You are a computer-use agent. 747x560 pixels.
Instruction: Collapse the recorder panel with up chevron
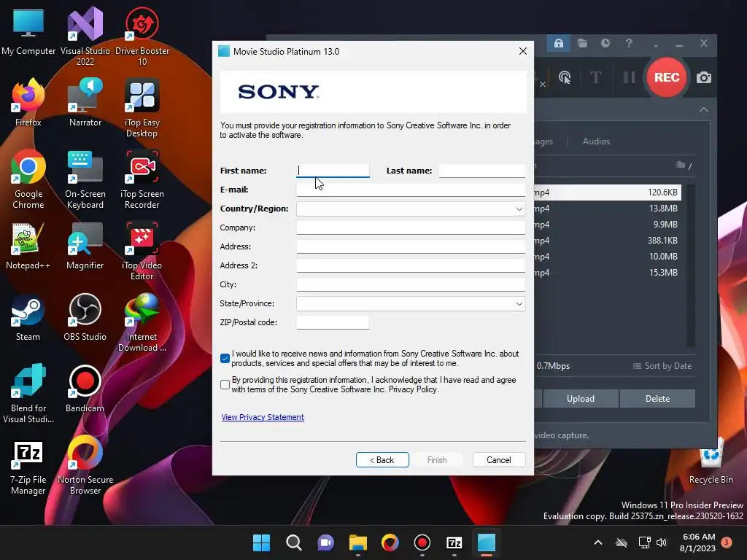(x=704, y=109)
